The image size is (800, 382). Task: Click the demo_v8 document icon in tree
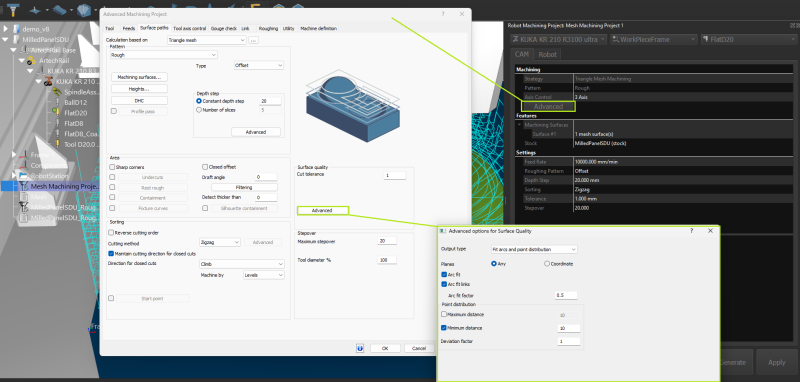coord(15,29)
